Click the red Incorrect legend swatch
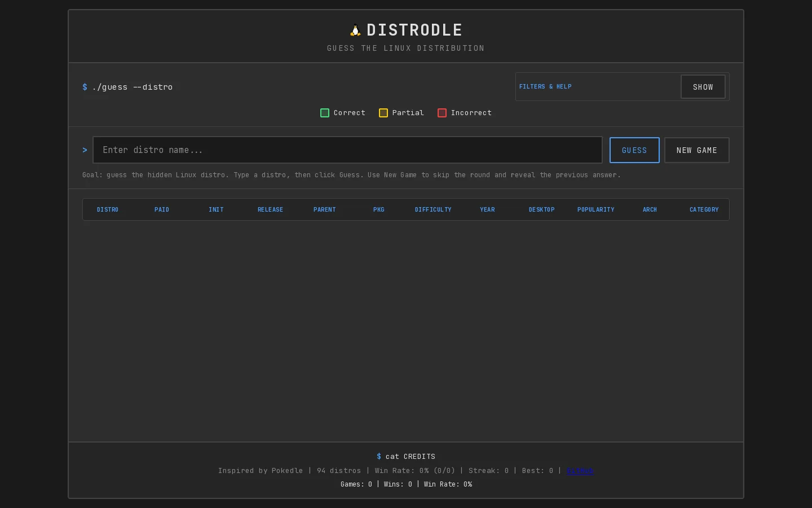The width and height of the screenshot is (812, 508). pos(442,113)
